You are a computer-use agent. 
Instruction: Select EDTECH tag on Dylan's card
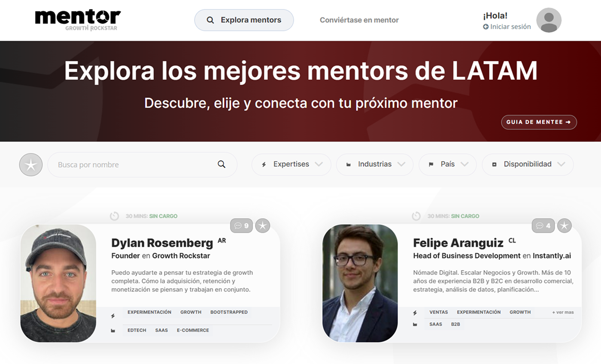pyautogui.click(x=137, y=330)
